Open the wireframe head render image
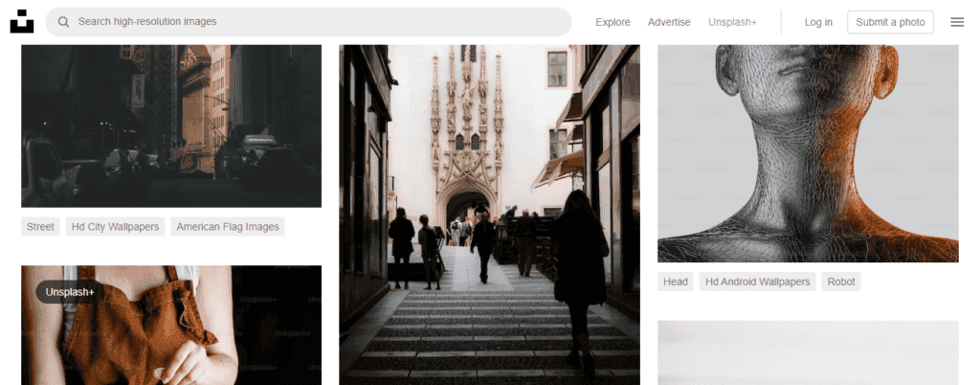The height and width of the screenshot is (385, 980). tap(808, 153)
